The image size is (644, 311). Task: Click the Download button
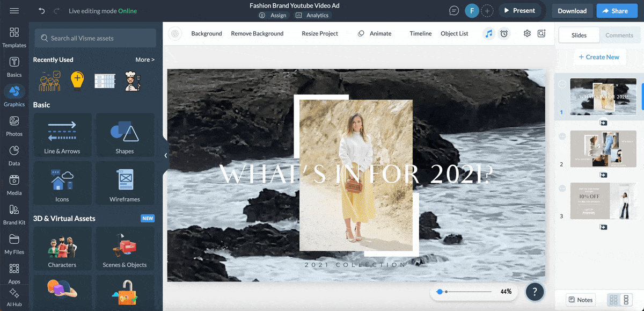pos(572,11)
